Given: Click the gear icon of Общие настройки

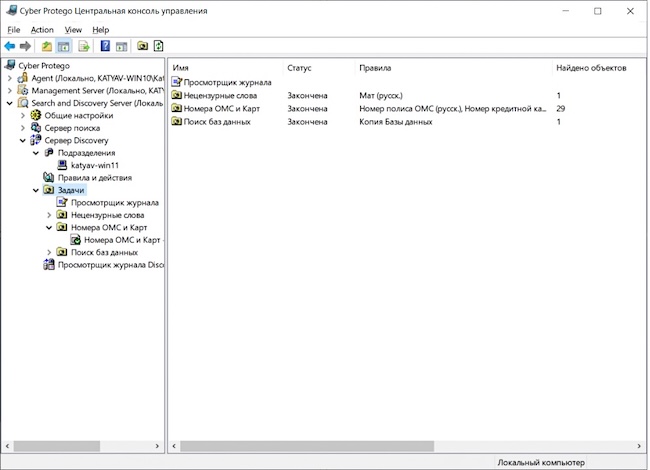Looking at the screenshot, I should click(36, 115).
